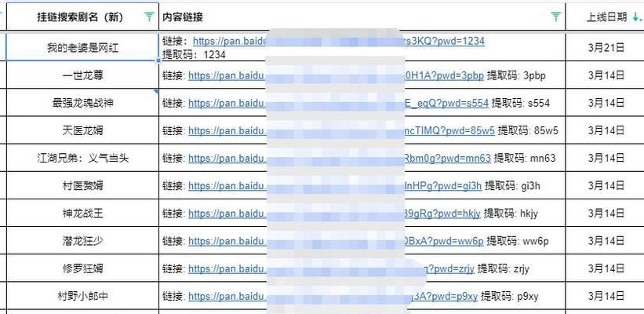Select the cell 江湖兄弟：义气当头
644x314 pixels.
[82, 158]
